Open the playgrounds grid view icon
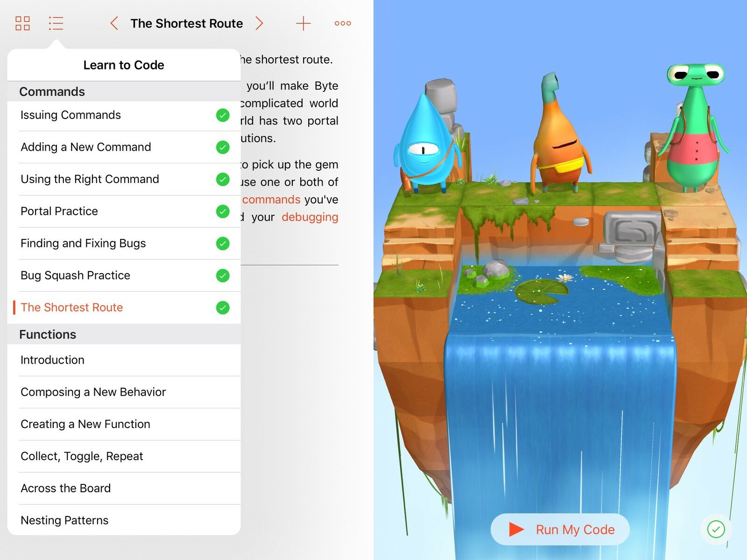This screenshot has height=560, width=747. [22, 23]
